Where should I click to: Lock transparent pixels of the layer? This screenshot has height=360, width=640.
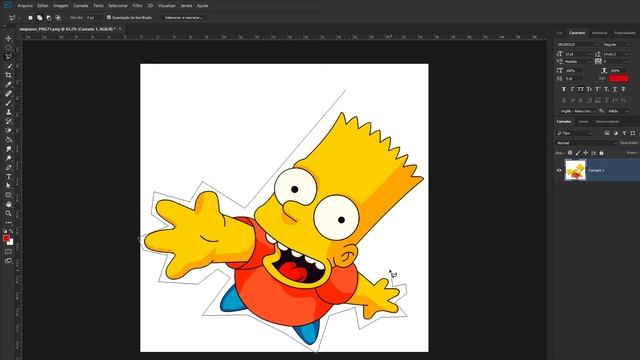pyautogui.click(x=570, y=153)
